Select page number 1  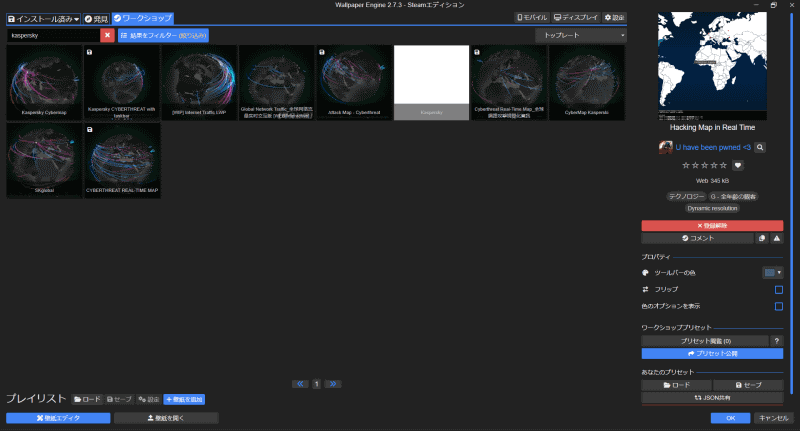[x=316, y=384]
